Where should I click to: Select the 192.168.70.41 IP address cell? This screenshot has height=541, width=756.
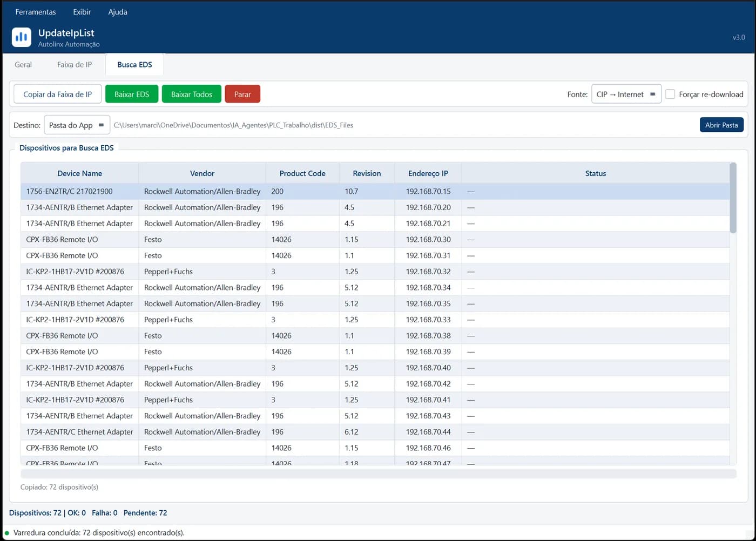[428, 400]
